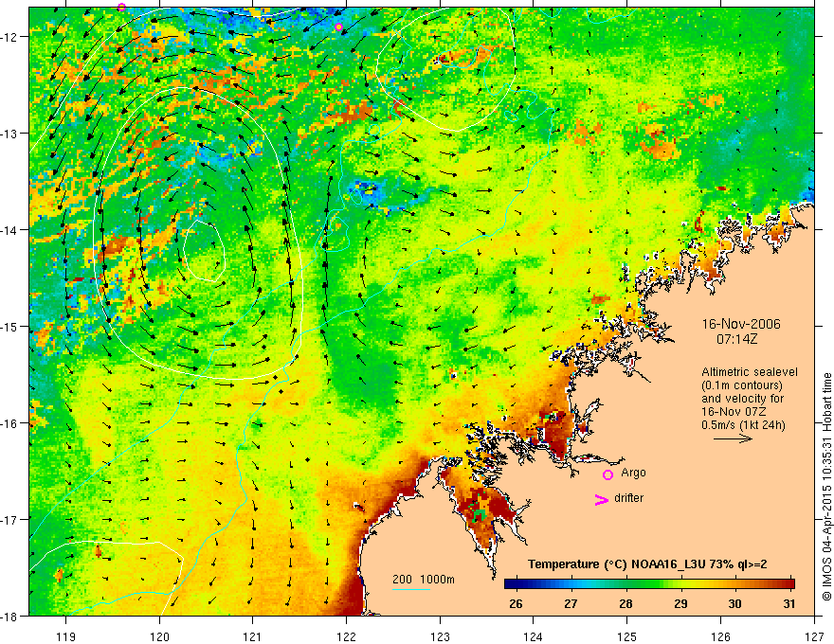Click the longitude axis label 125

(x=627, y=637)
